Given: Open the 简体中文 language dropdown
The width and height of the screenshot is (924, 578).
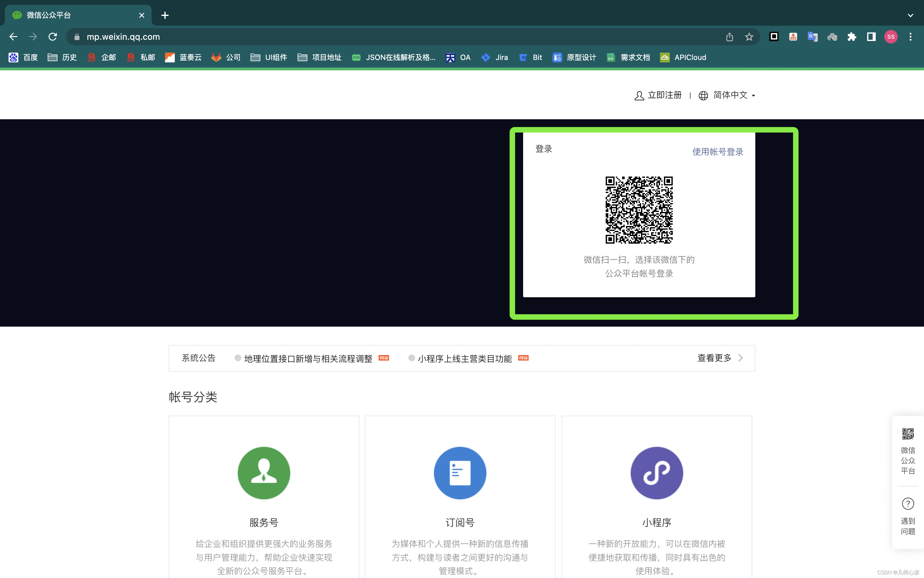Looking at the screenshot, I should (x=734, y=95).
